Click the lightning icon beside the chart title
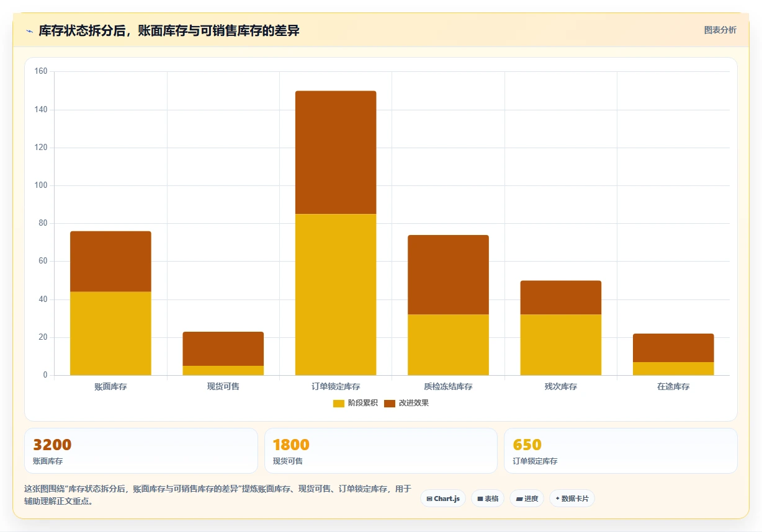 [30, 31]
